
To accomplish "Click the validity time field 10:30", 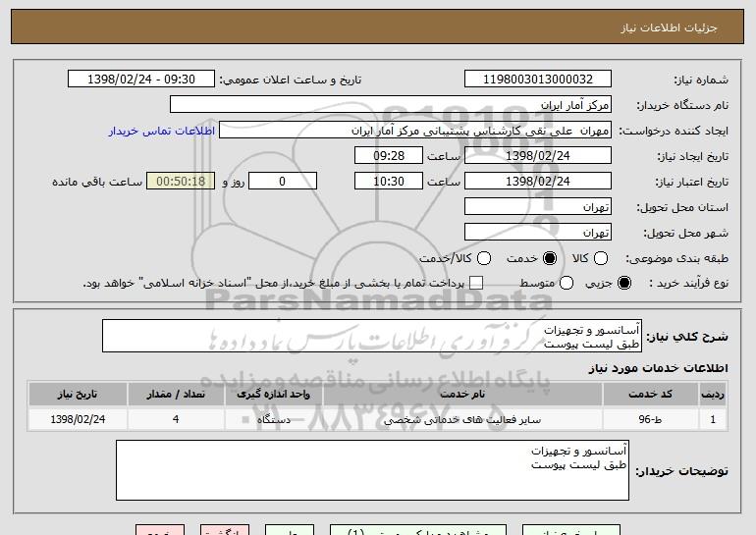I will pos(389,182).
